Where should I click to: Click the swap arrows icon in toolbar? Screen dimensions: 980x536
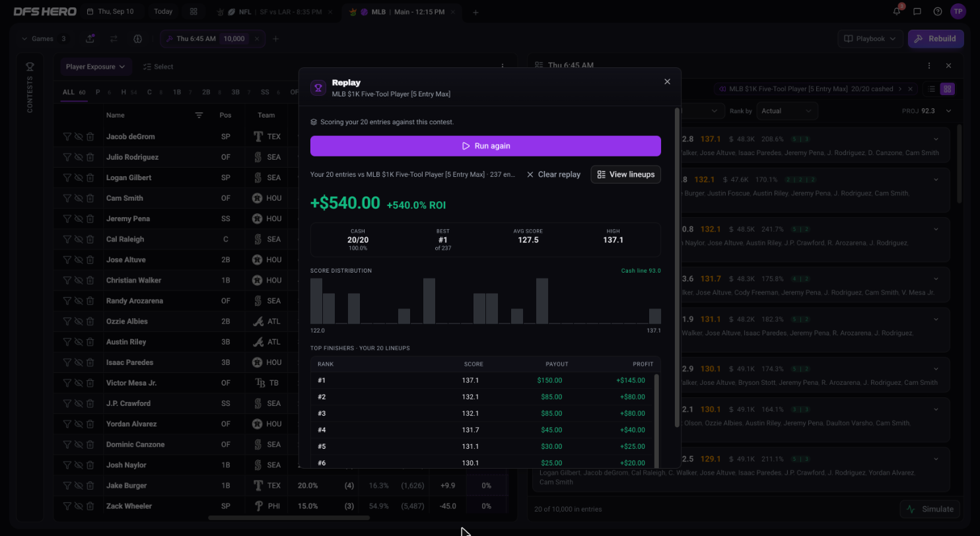pyautogui.click(x=114, y=38)
